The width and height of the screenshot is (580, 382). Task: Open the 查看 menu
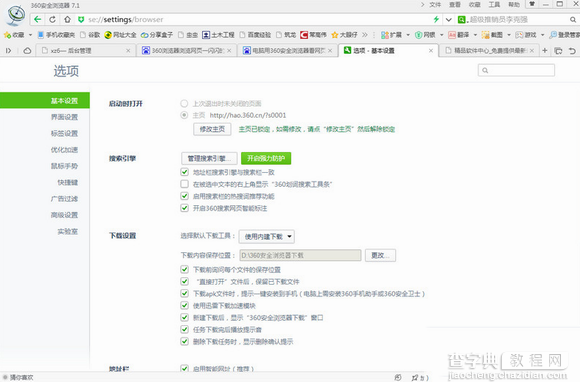tap(455, 4)
